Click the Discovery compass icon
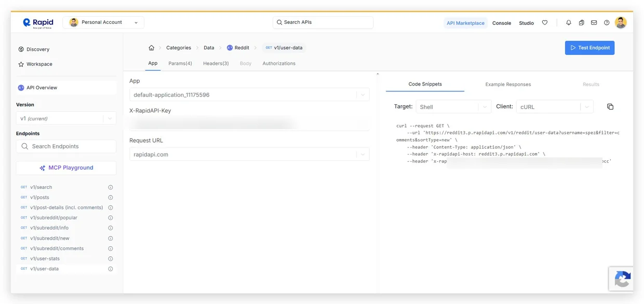The width and height of the screenshot is (644, 304). 21,49
